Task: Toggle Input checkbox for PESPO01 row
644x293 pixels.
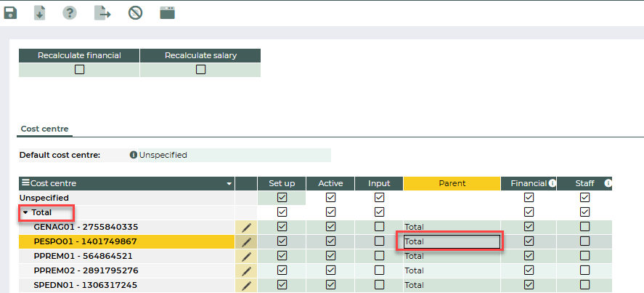Action: [x=379, y=241]
